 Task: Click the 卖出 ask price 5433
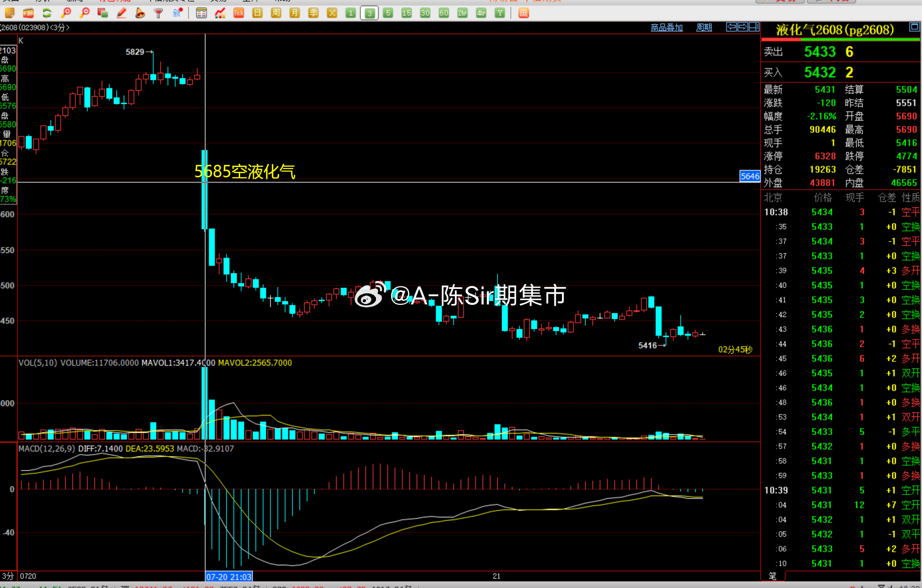tap(820, 52)
